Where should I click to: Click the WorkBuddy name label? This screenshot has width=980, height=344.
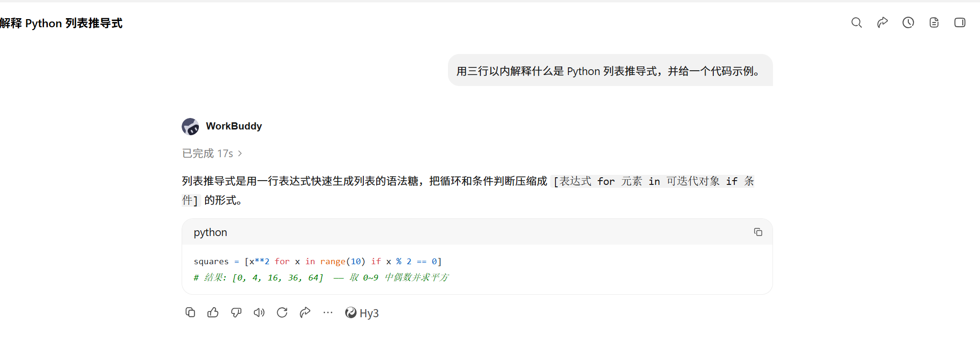[x=234, y=126]
